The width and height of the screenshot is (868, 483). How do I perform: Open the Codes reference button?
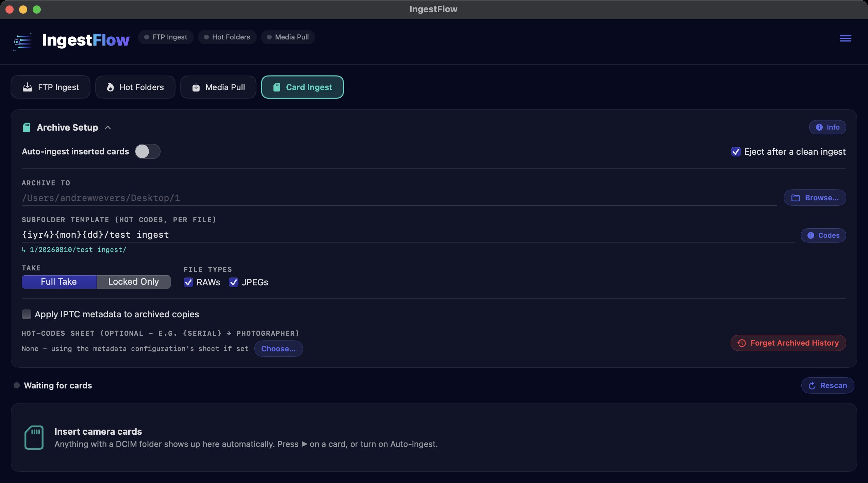click(x=823, y=235)
